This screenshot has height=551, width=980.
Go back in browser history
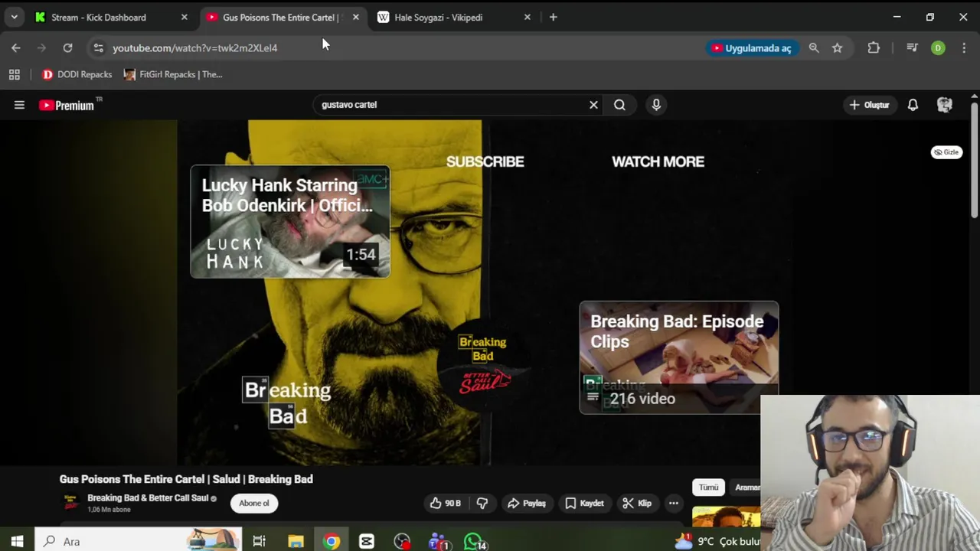pos(16,47)
